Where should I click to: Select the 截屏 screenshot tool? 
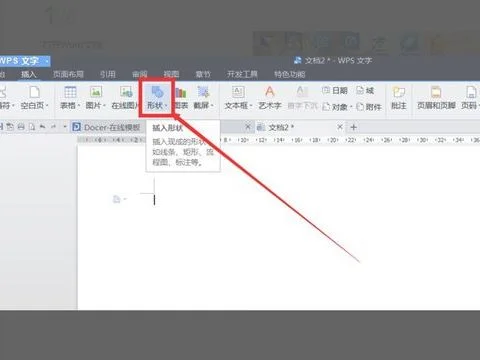(x=203, y=98)
